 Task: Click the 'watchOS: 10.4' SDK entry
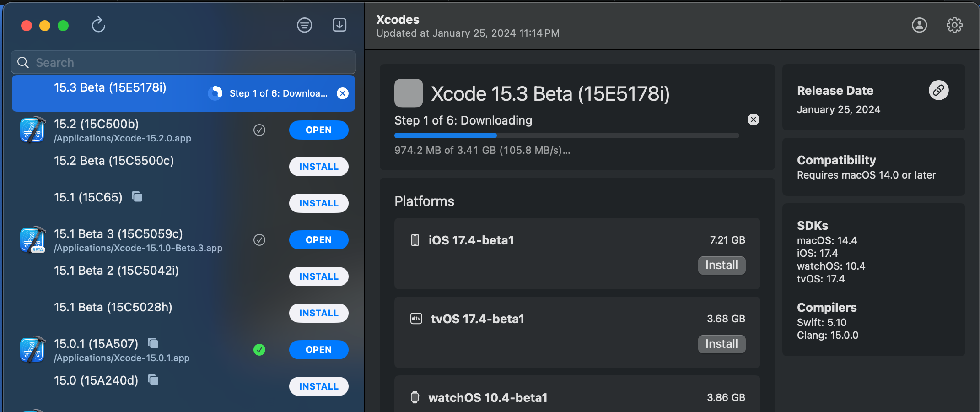pyautogui.click(x=831, y=266)
